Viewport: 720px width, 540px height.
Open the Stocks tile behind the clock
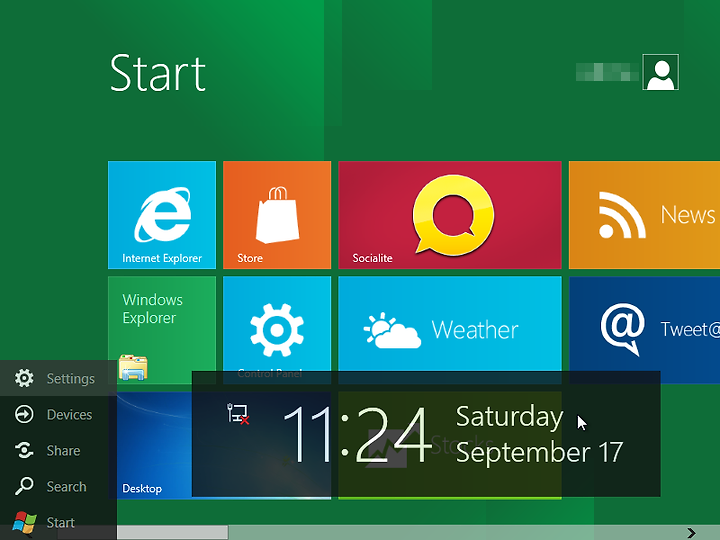click(x=450, y=445)
